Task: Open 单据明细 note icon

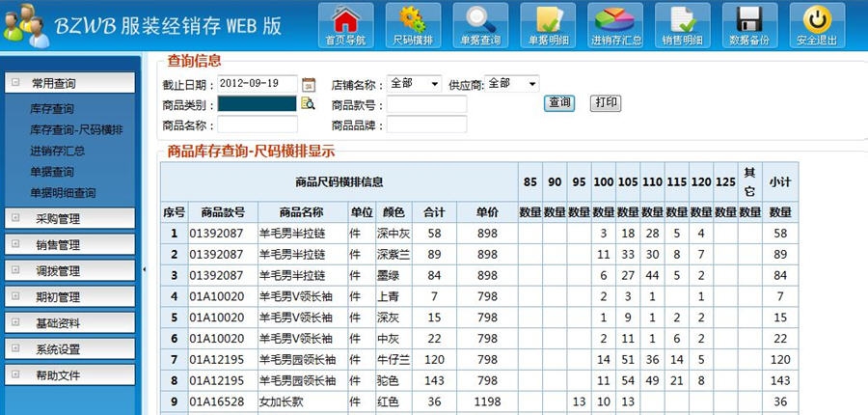Action: tap(548, 25)
